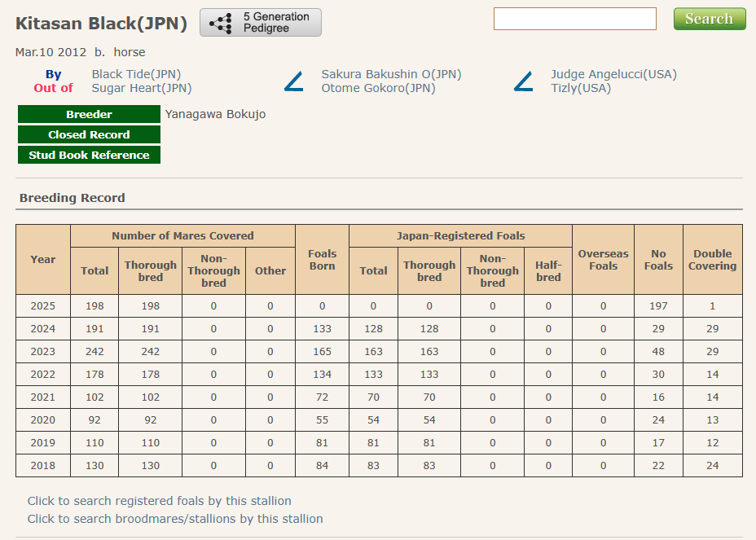Open sire Black Tide(JPN) link

tap(136, 74)
